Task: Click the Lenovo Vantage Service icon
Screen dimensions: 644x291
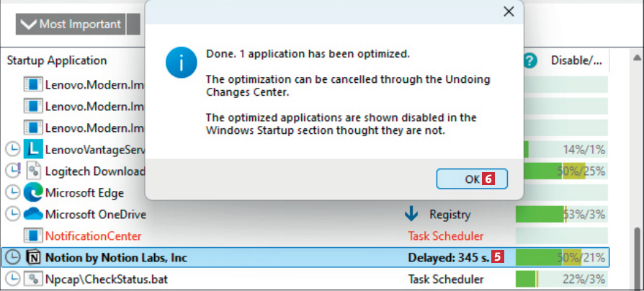Action: coord(33,149)
